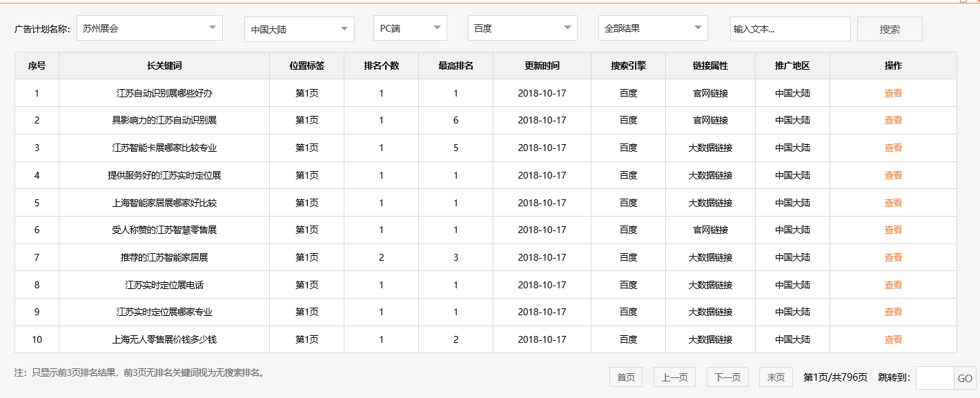Screen dimensions: 980x398
Task: Jump to 末页 last page
Action: click(x=775, y=377)
